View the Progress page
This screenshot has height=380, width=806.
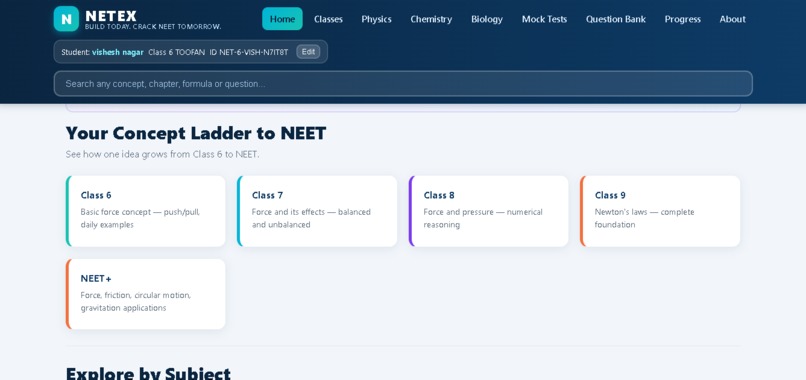[683, 19]
